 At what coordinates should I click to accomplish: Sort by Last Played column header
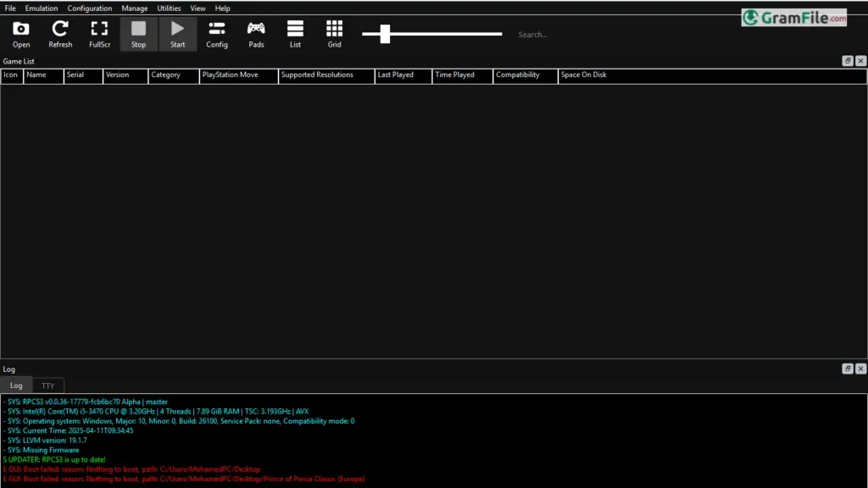tap(403, 75)
